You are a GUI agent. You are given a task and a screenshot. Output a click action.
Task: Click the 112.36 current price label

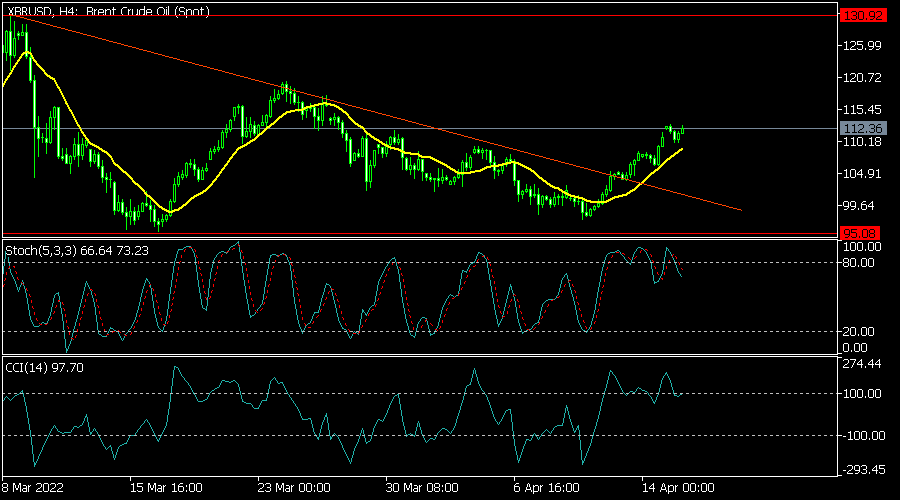point(863,129)
